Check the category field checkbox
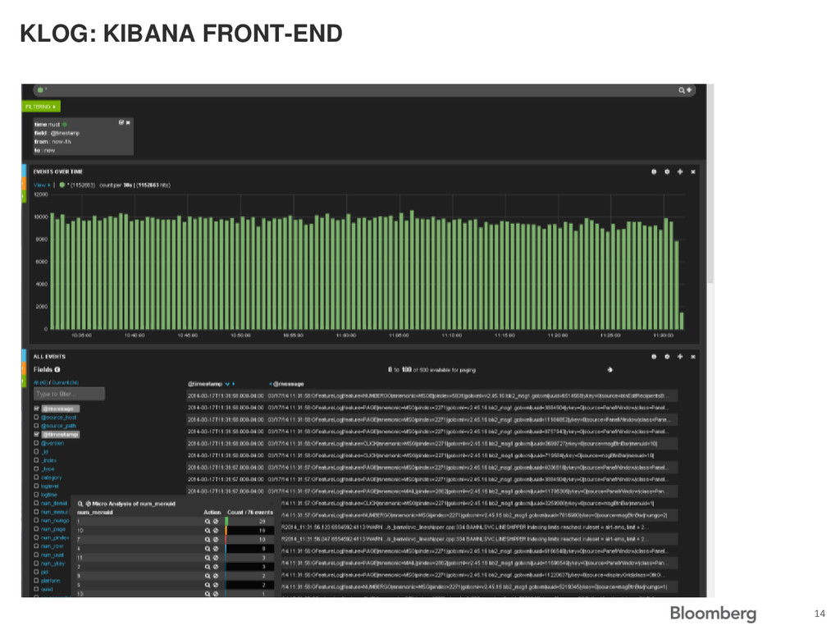Screen dimensions: 840x630 (36, 477)
